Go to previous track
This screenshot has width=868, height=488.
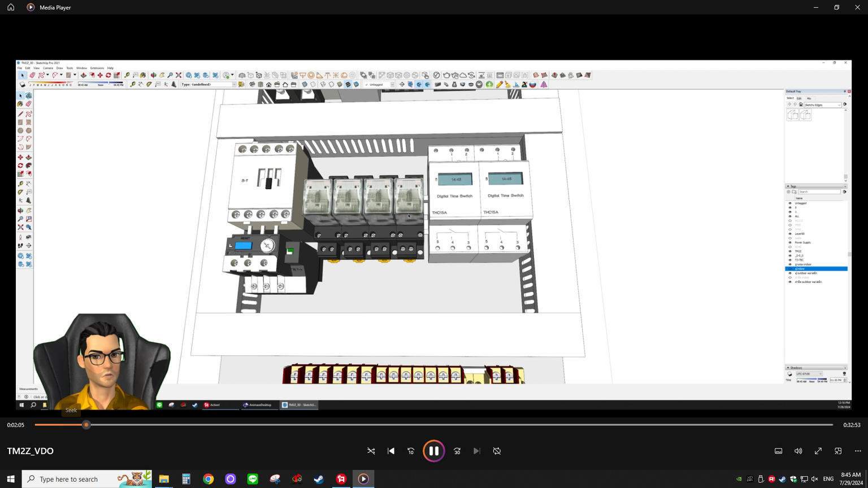391,451
